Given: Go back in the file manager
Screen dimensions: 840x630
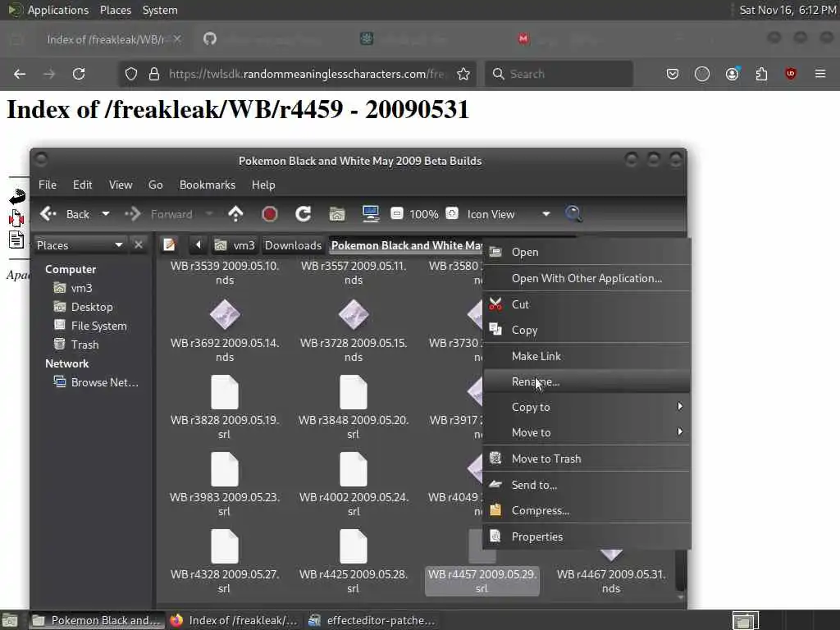Looking at the screenshot, I should pyautogui.click(x=64, y=214).
